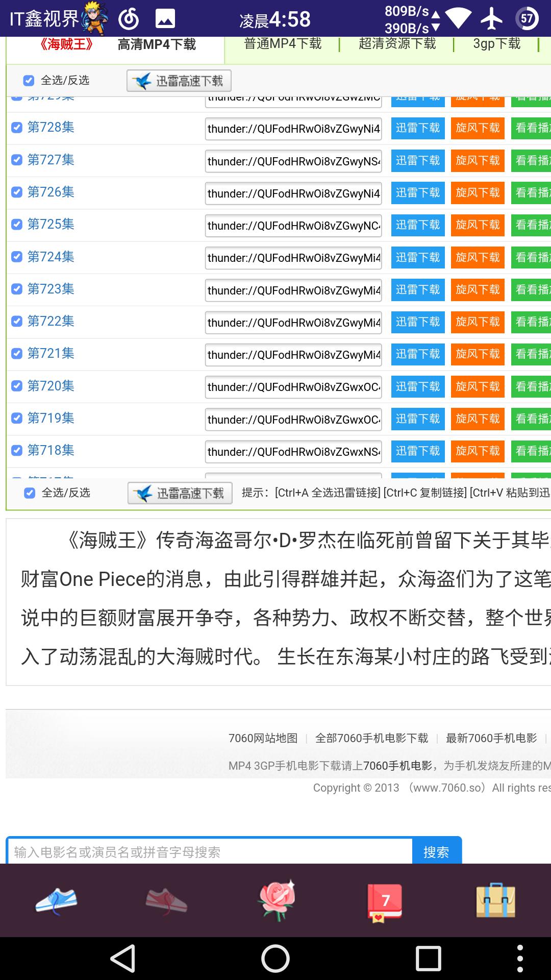The height and width of the screenshot is (980, 551).
Task: Uncheck the 第728集 checkbox
Action: pyautogui.click(x=17, y=127)
